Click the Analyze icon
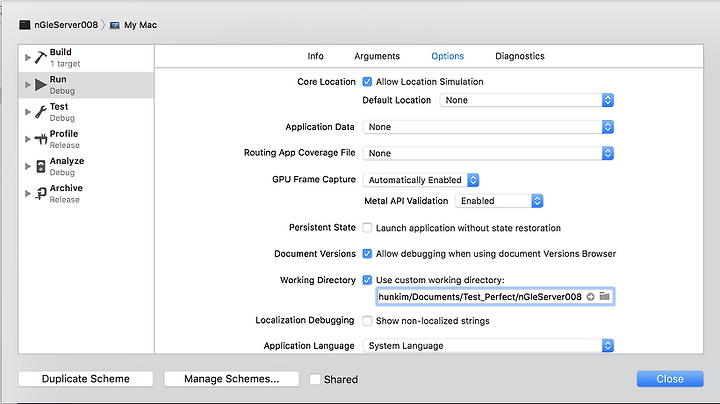Viewport: 720px width, 404px height. 41,166
